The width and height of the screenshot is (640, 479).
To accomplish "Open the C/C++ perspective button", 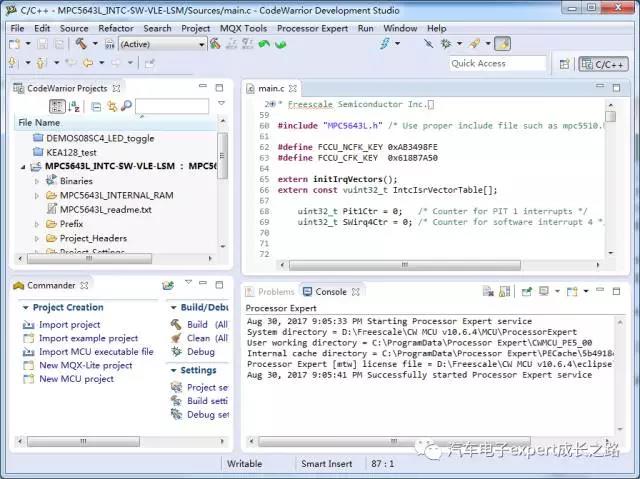I will pyautogui.click(x=605, y=64).
